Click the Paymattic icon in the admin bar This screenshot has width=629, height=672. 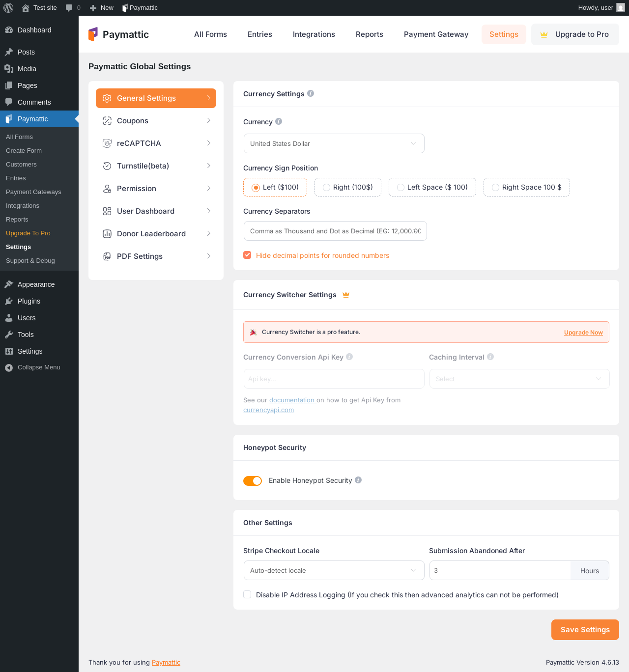125,8
